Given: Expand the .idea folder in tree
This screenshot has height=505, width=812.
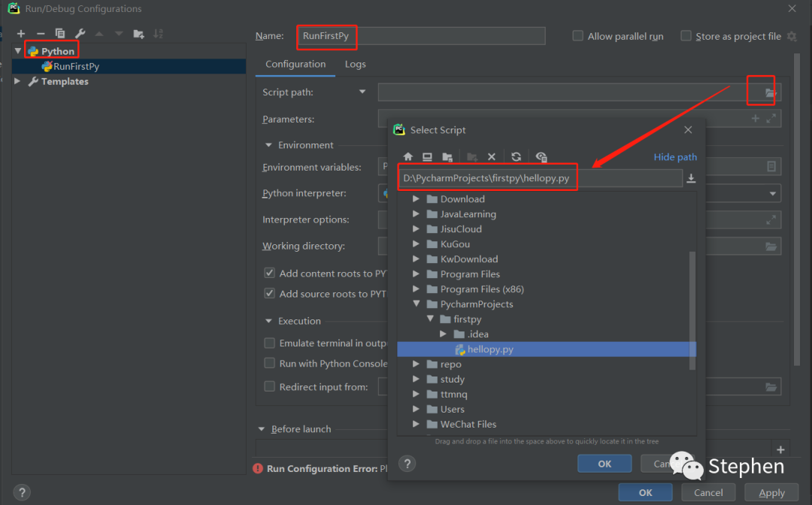Looking at the screenshot, I should click(444, 334).
